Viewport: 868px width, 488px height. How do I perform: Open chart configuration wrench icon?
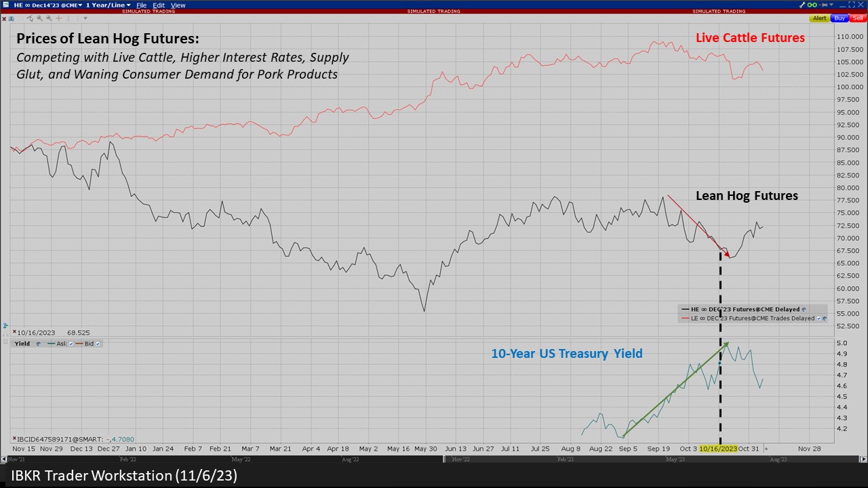(x=802, y=5)
